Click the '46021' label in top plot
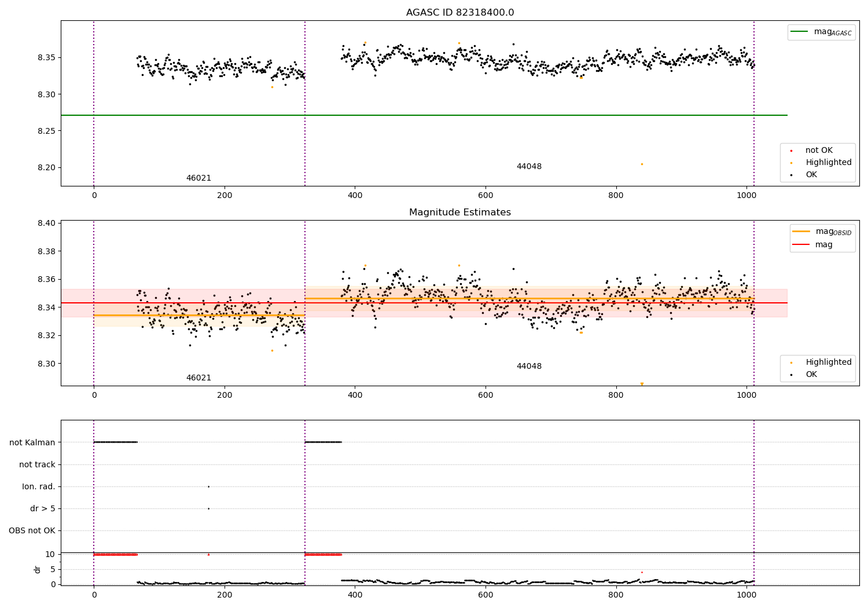868x608 pixels. tap(198, 178)
